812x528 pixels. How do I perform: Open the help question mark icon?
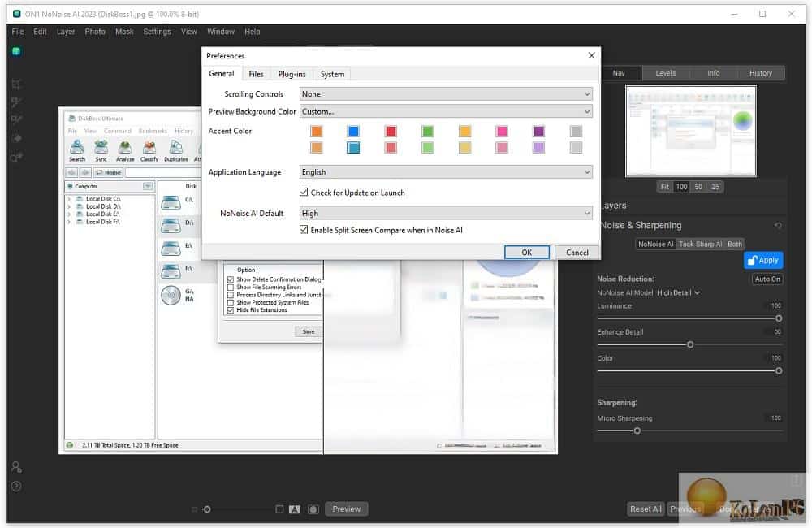click(16, 487)
